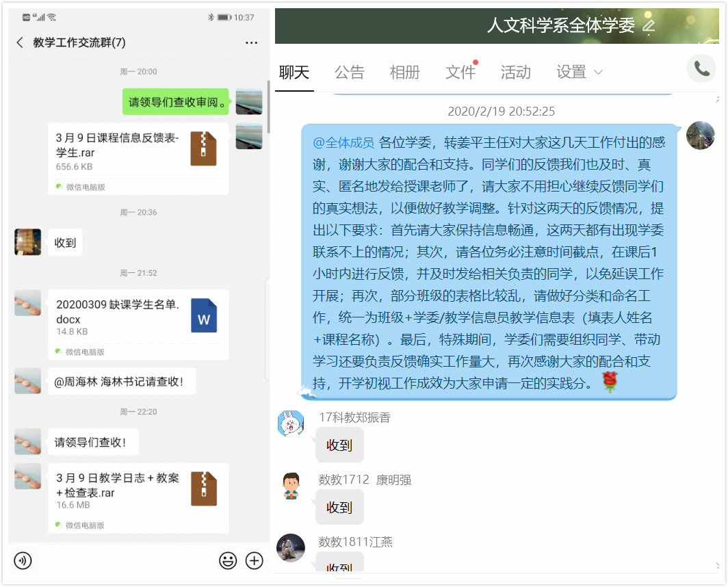The image size is (728, 587).
Task: Tap the back arrow in WeChat header
Action: 20,43
